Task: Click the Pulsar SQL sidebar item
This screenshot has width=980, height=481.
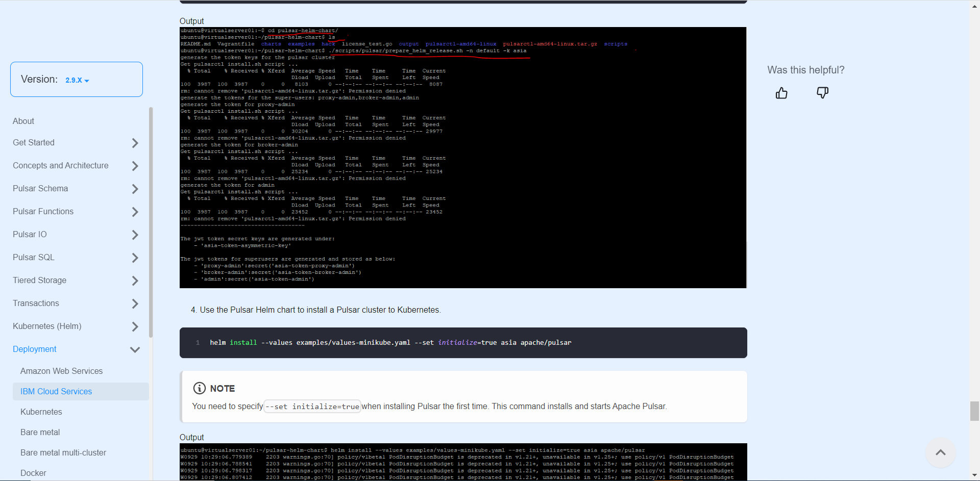Action: (x=34, y=257)
